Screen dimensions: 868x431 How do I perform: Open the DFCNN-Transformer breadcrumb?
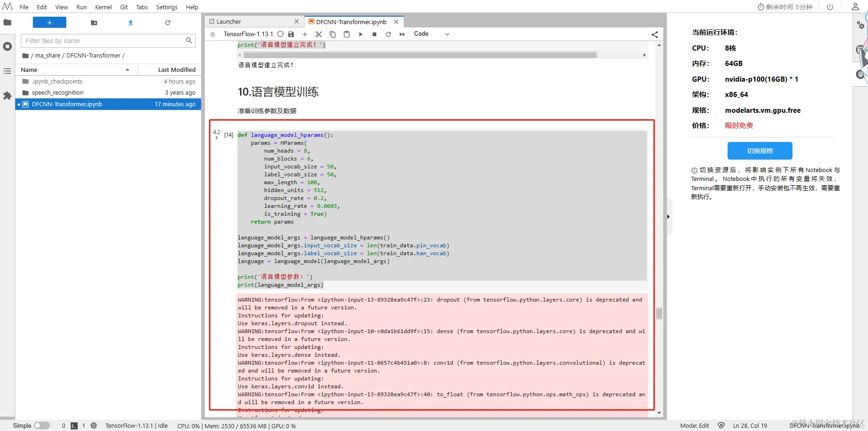(x=93, y=56)
